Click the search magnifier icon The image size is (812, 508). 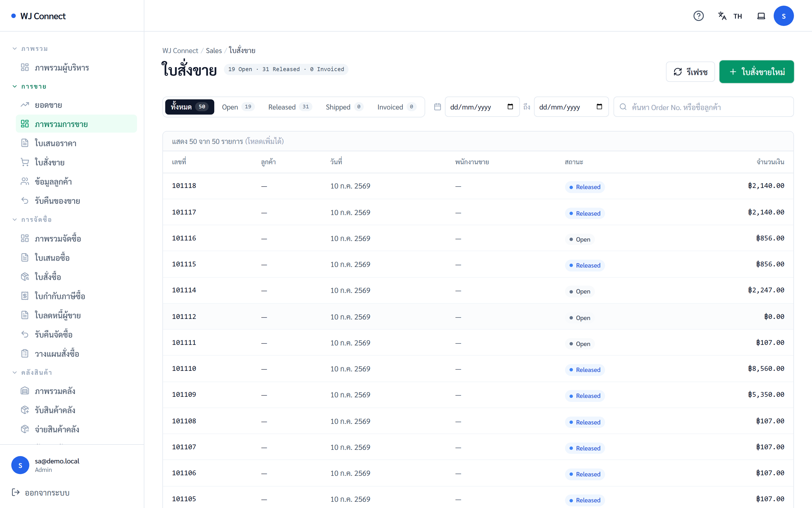point(623,107)
